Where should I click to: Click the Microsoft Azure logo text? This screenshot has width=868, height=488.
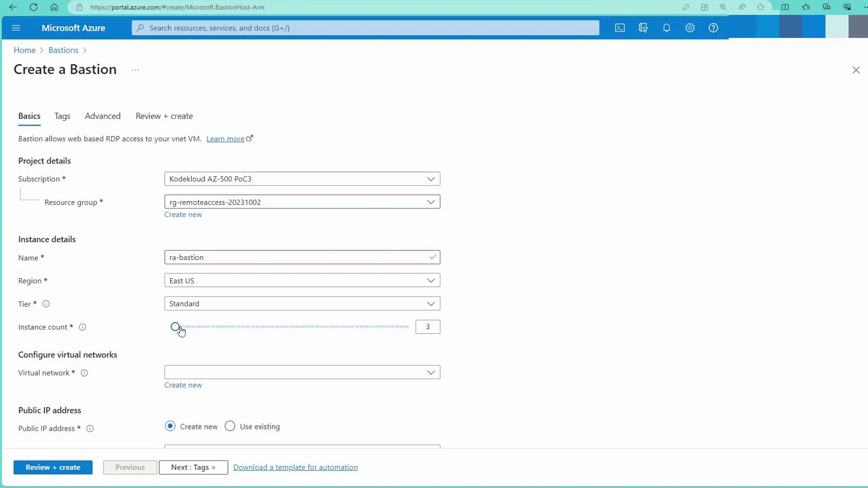[73, 28]
